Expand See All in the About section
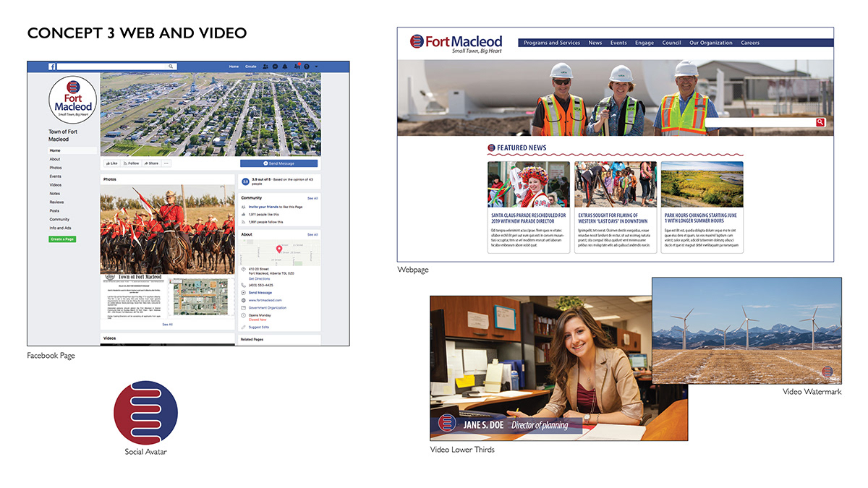 312,234
